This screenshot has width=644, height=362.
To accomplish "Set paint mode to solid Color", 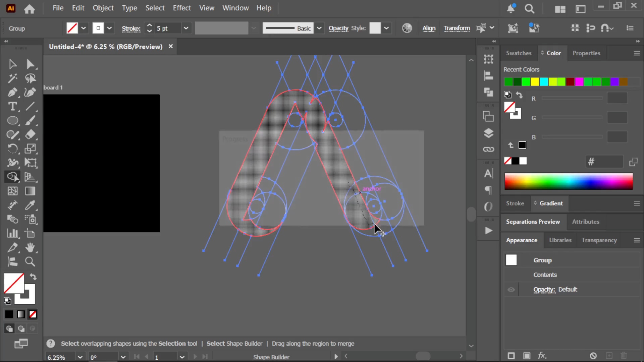I will 9,314.
